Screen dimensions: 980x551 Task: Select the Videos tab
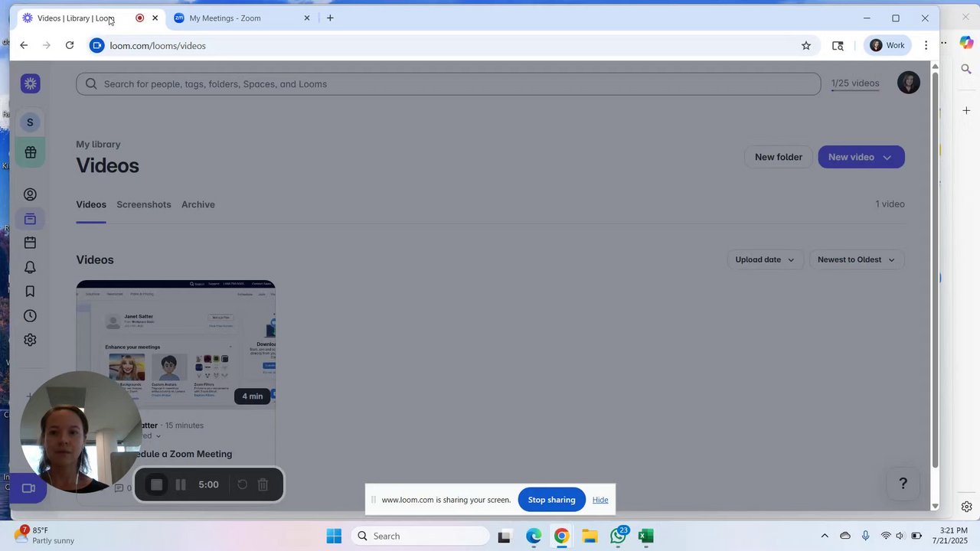click(x=91, y=204)
